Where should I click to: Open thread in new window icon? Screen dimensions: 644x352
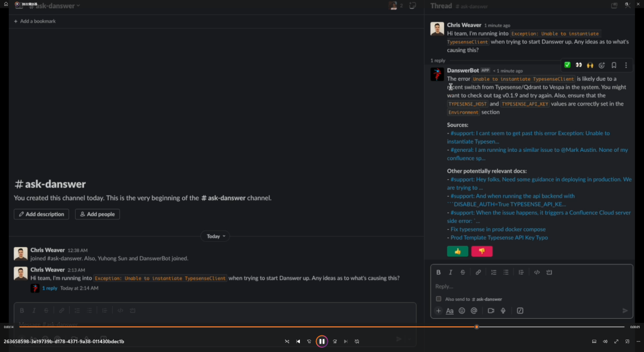click(614, 6)
